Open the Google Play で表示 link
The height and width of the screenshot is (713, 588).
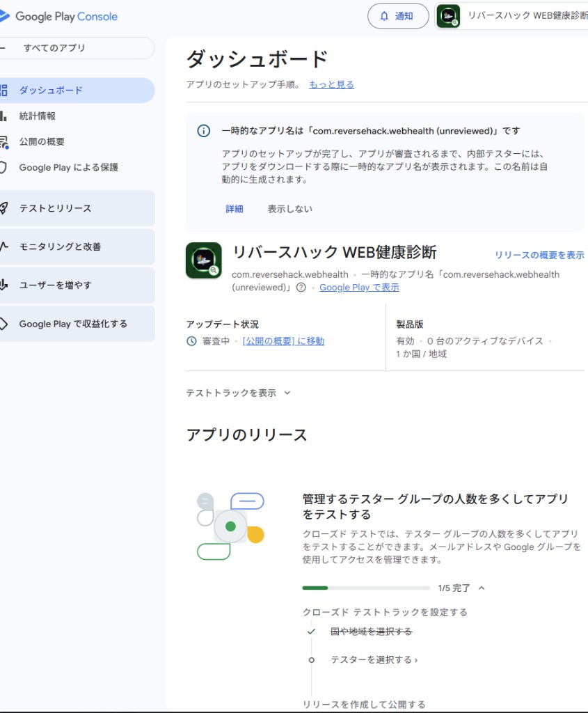pyautogui.click(x=360, y=288)
